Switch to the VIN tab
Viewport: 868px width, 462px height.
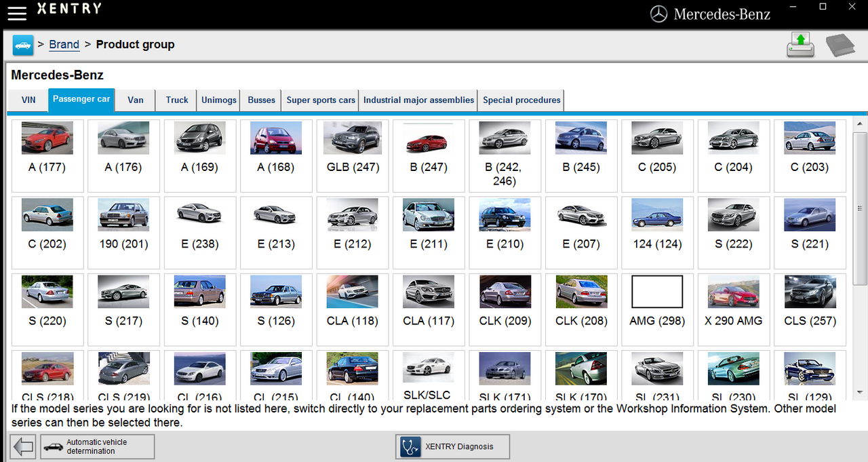pos(28,100)
